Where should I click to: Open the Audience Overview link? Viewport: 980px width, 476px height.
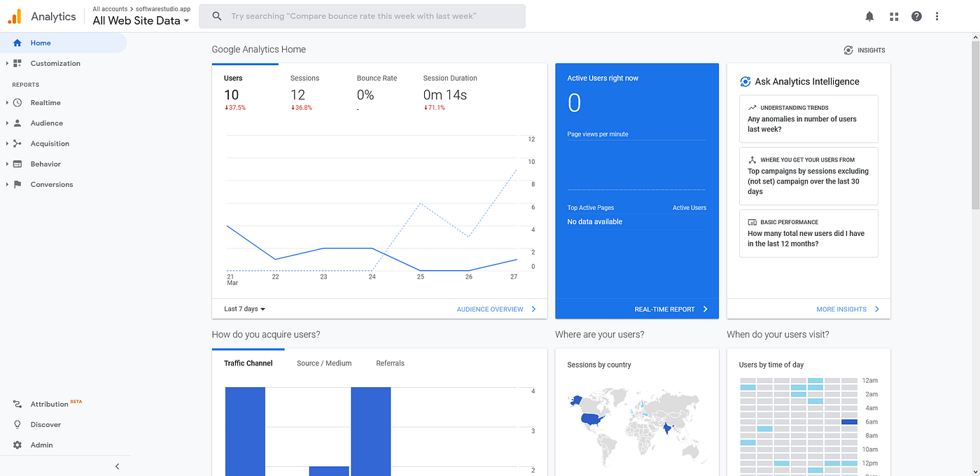point(496,309)
